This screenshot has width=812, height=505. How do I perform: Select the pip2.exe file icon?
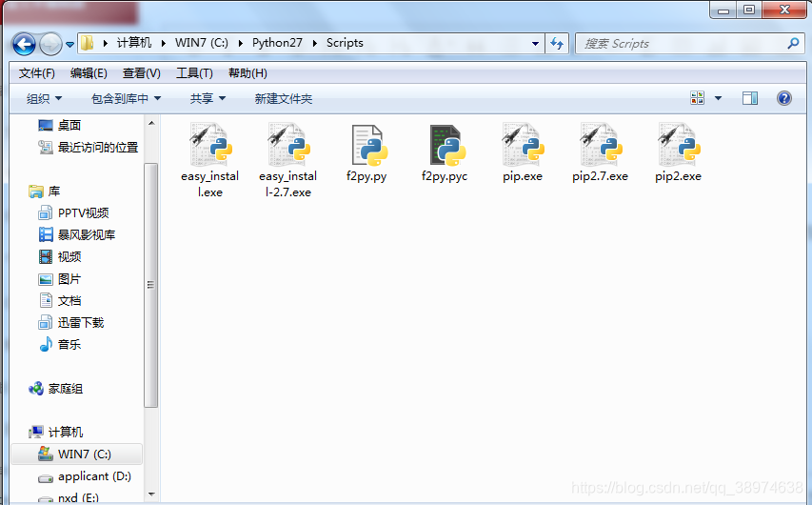[679, 144]
